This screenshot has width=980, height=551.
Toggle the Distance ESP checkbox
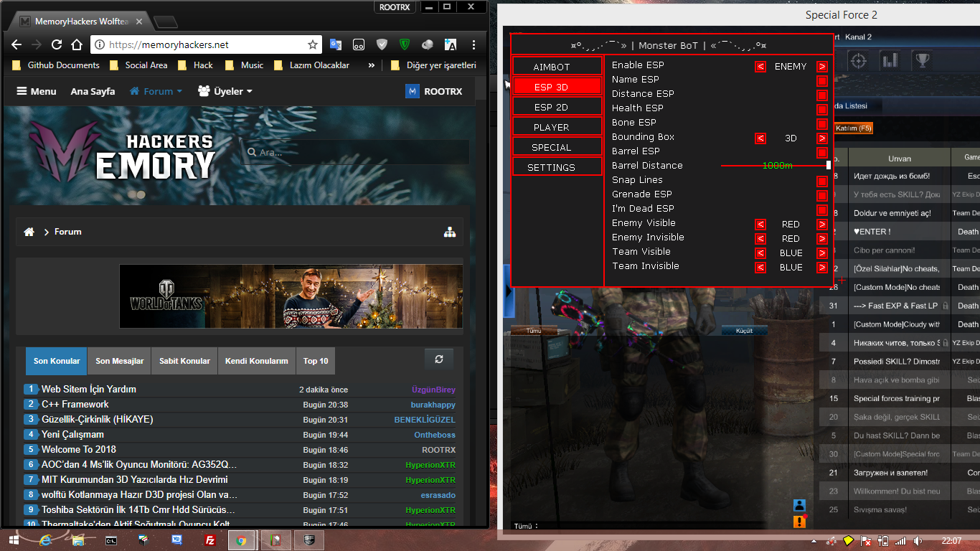[x=822, y=95]
